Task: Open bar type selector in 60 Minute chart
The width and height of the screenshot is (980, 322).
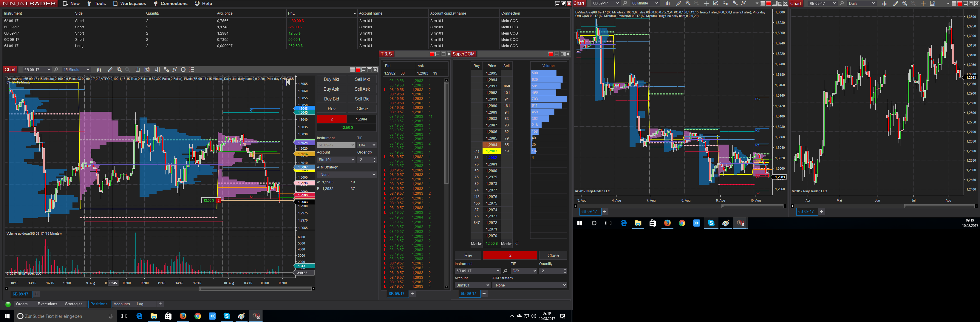Action: [667, 3]
